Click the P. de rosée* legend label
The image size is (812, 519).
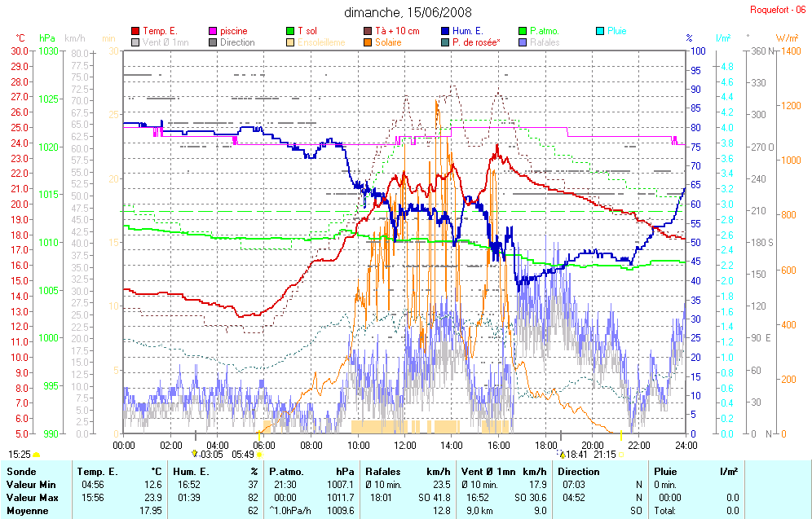click(476, 42)
